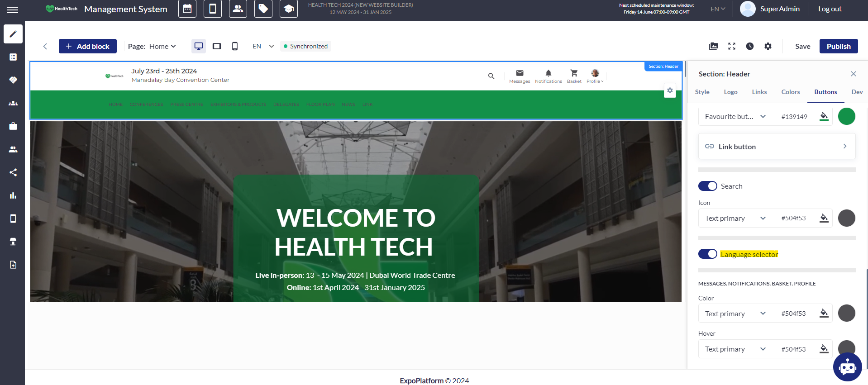Switch preview to desktop view
The width and height of the screenshot is (868, 385).
[199, 46]
